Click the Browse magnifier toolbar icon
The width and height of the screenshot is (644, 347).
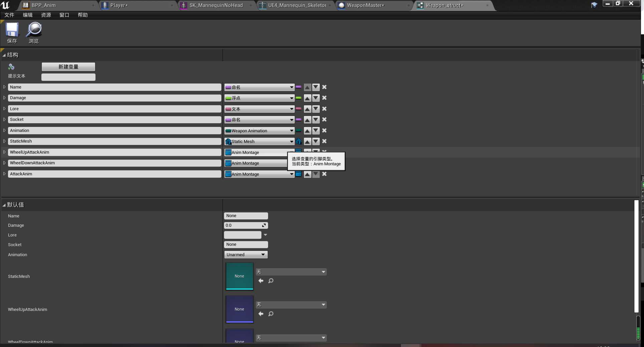click(x=34, y=33)
